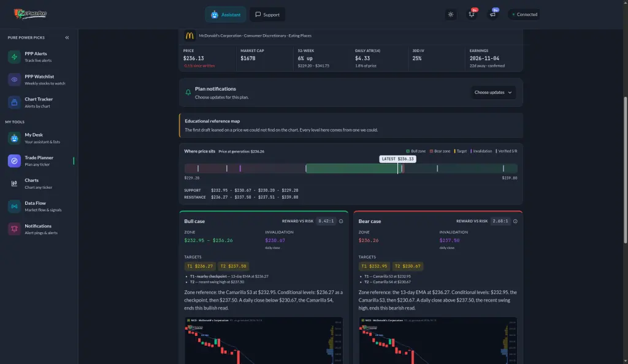
Task: Click Bull case T2 $237.50 target chip
Action: point(233,266)
